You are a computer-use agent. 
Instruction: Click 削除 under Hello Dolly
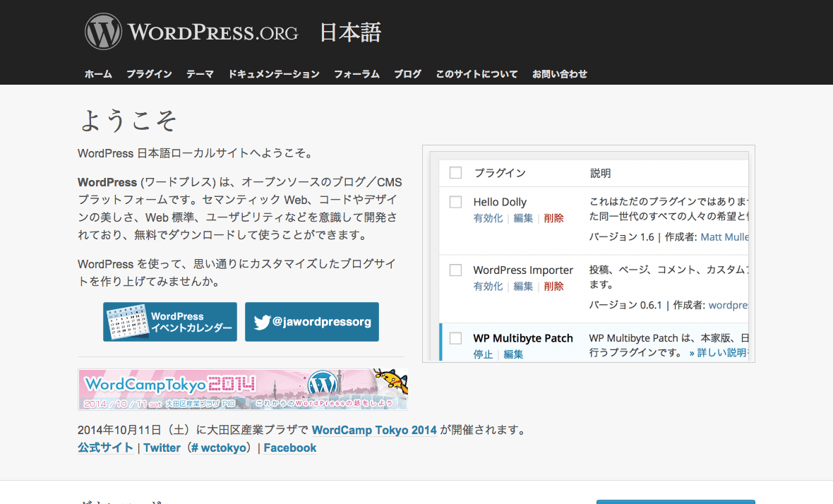[x=553, y=217]
